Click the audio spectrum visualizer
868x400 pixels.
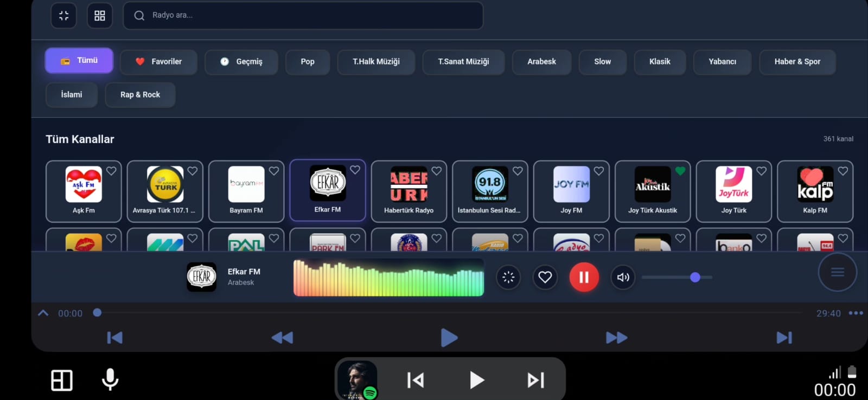click(x=388, y=278)
